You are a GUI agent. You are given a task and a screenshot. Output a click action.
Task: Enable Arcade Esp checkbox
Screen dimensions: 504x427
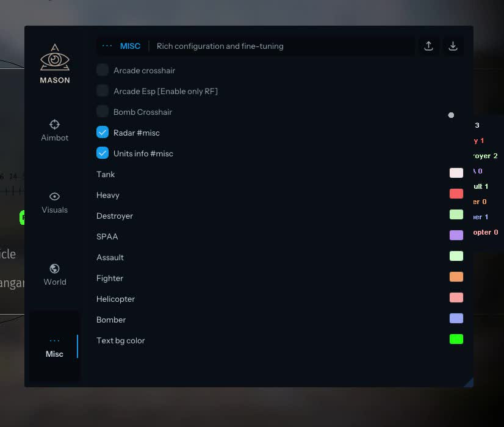pyautogui.click(x=103, y=91)
